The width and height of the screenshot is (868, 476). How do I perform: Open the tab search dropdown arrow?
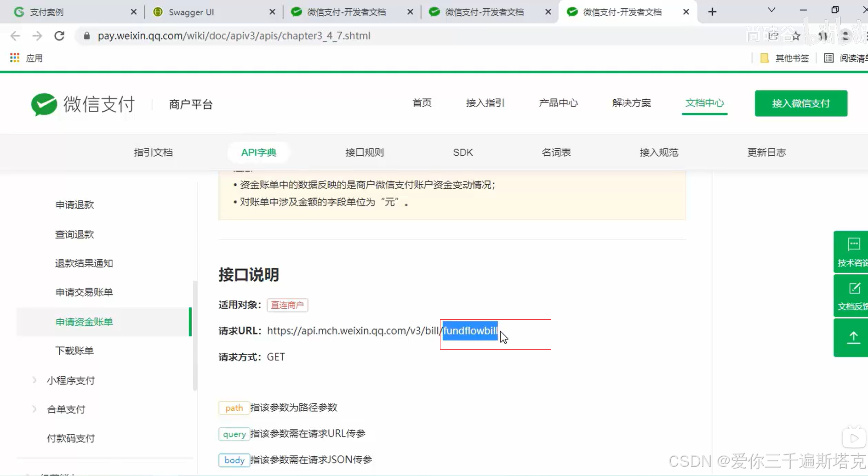point(771,10)
